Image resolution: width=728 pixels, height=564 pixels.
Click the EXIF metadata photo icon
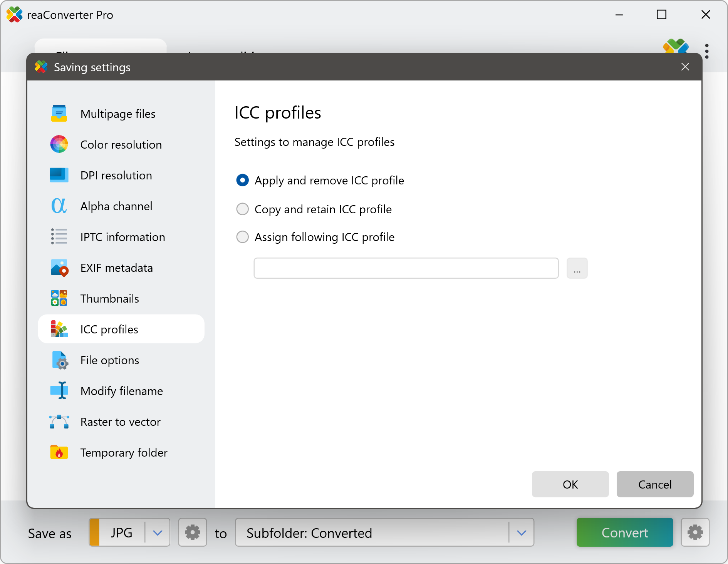coord(59,268)
